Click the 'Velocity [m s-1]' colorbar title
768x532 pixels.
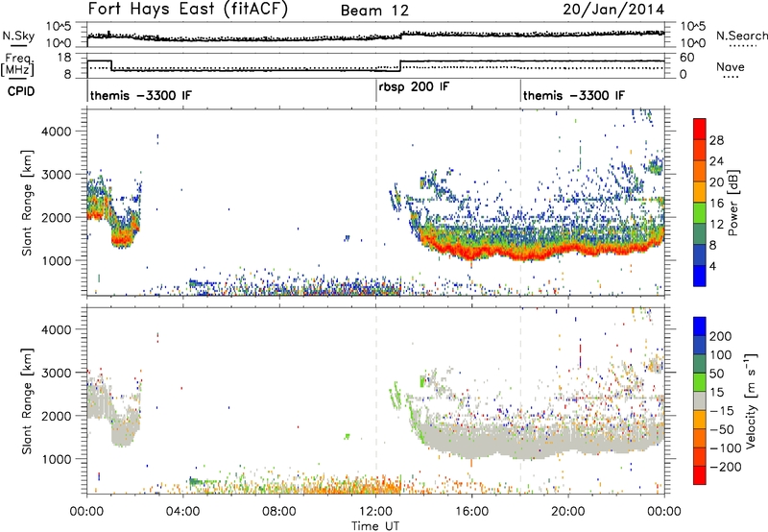click(x=751, y=400)
